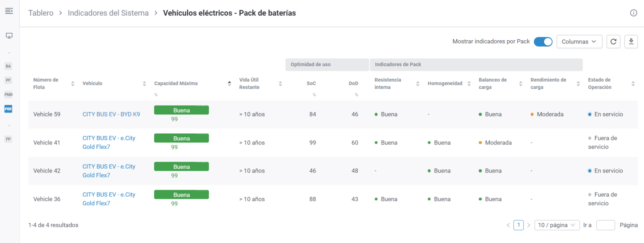Download the table with the download icon

coord(631,41)
